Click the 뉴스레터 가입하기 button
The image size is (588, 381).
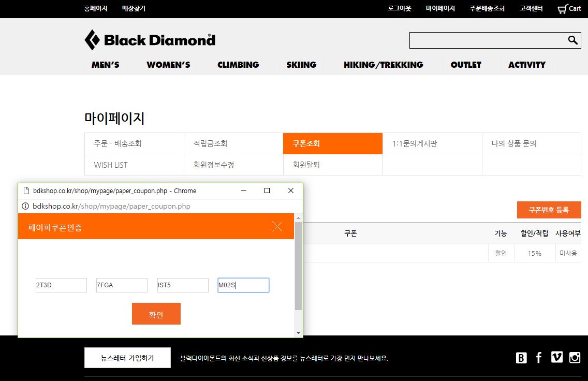click(127, 358)
